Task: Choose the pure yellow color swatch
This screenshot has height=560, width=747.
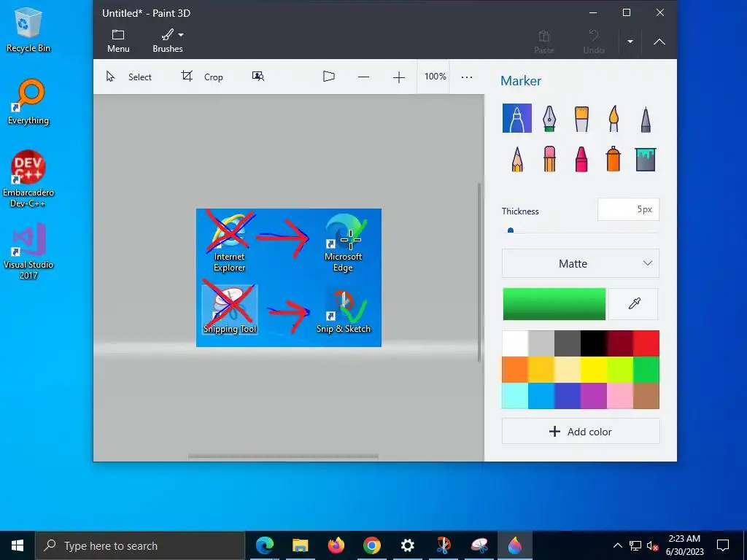Action: click(x=594, y=370)
